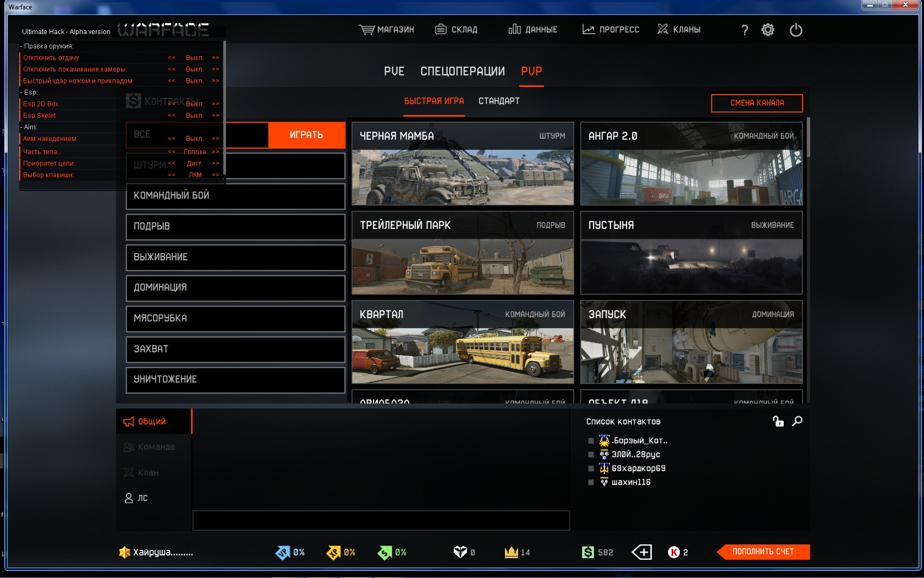
Task: Change Выбор клавиши with left arrow
Action: tap(172, 175)
